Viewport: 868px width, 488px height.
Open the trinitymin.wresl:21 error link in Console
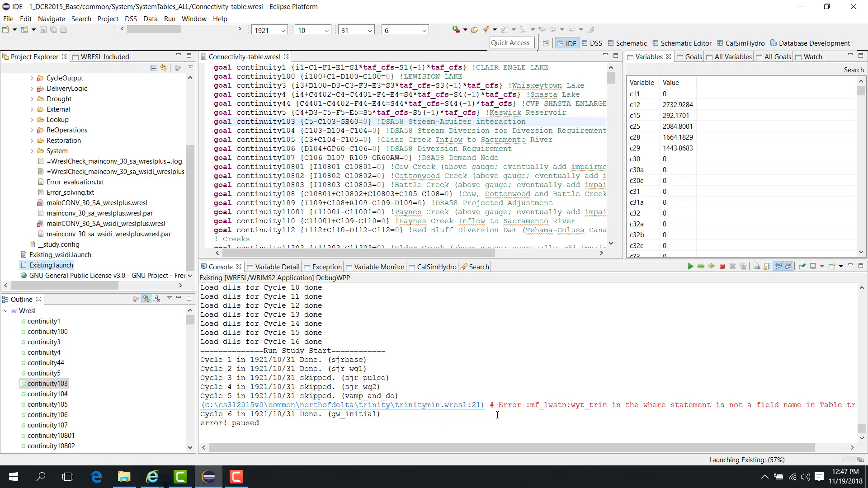342,405
